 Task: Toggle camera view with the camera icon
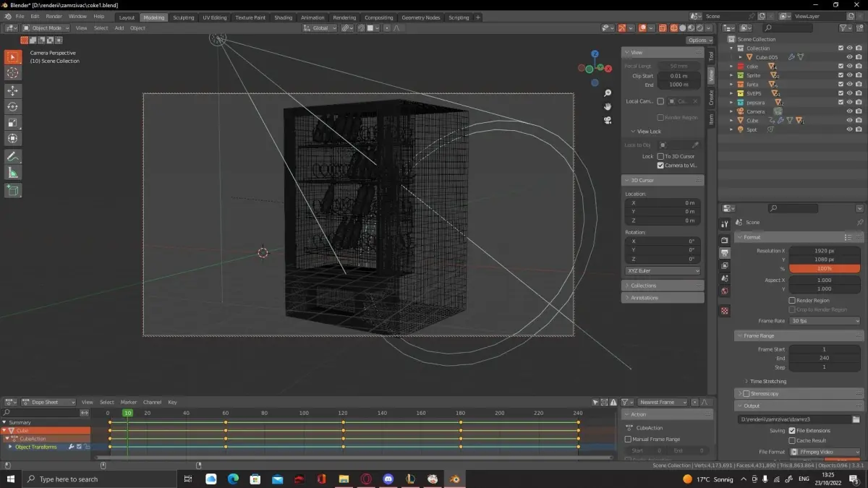[608, 120]
